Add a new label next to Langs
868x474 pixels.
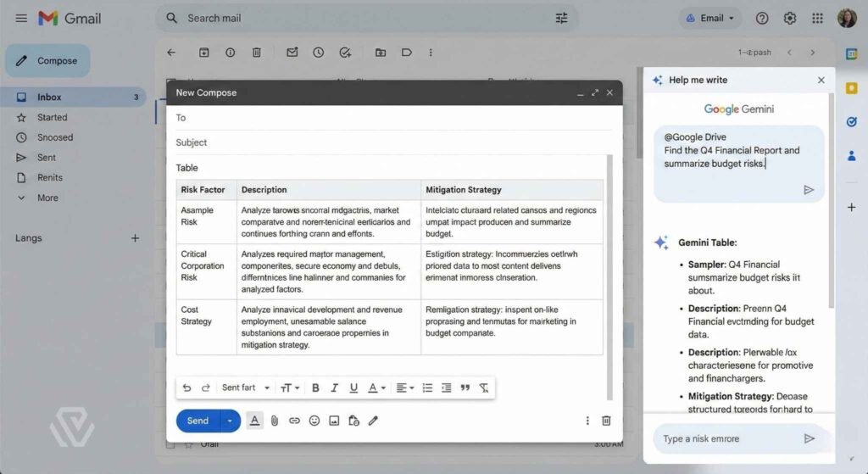(x=135, y=238)
